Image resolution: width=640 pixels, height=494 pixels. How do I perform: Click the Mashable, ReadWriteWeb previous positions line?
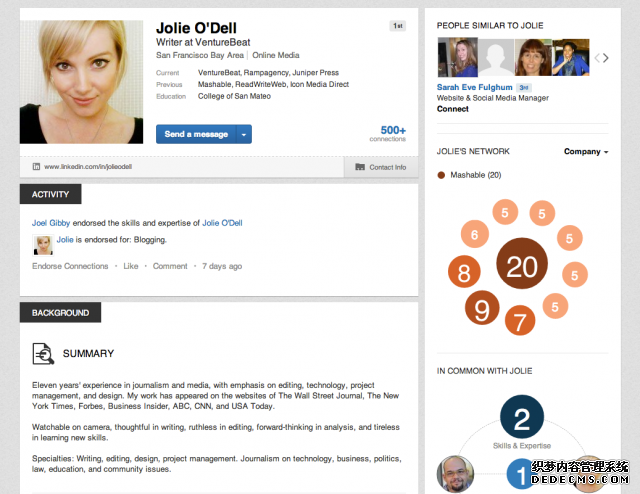pyautogui.click(x=273, y=85)
